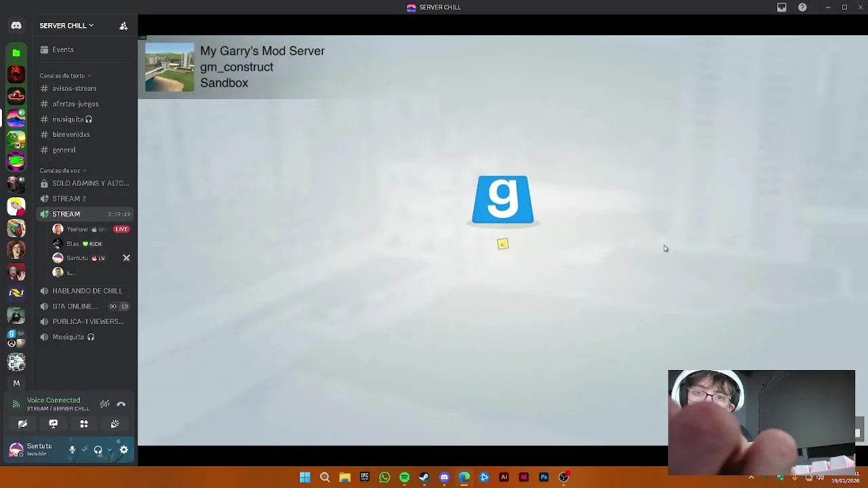Click the invite people icon beside SERVER CHILL
868x488 pixels.
[x=123, y=26]
